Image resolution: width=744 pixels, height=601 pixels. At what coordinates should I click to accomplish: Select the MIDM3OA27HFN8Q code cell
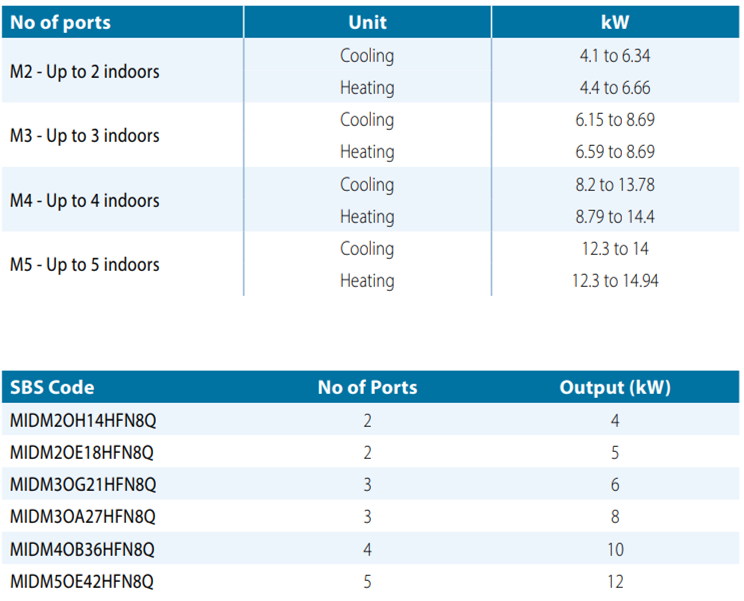[82, 517]
